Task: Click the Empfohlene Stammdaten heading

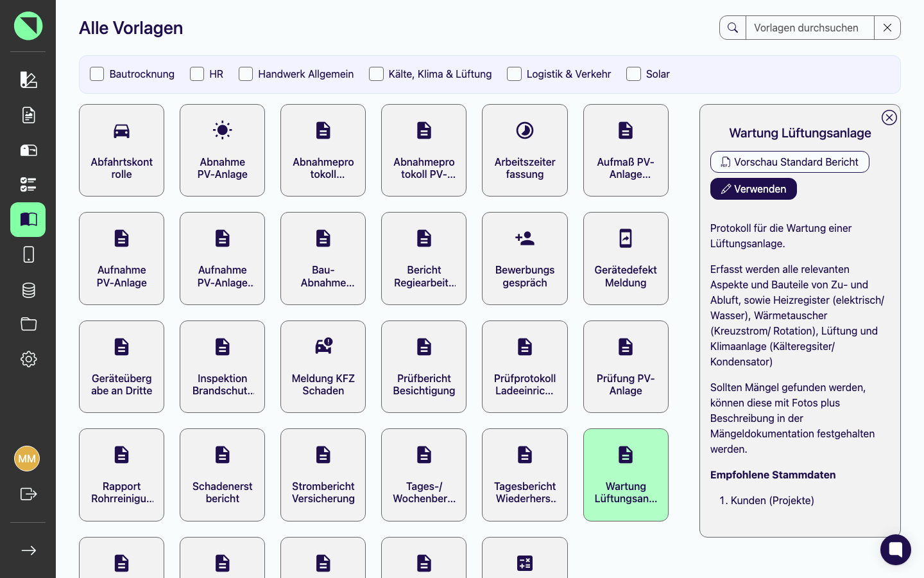Action: click(x=773, y=475)
